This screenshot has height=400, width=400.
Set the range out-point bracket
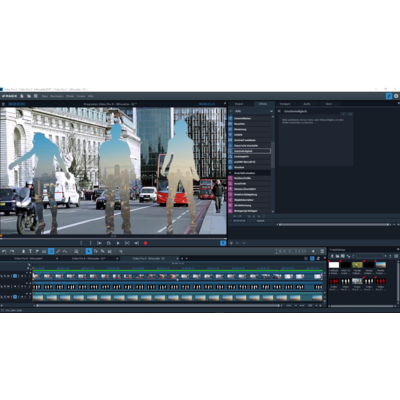tap(90, 243)
